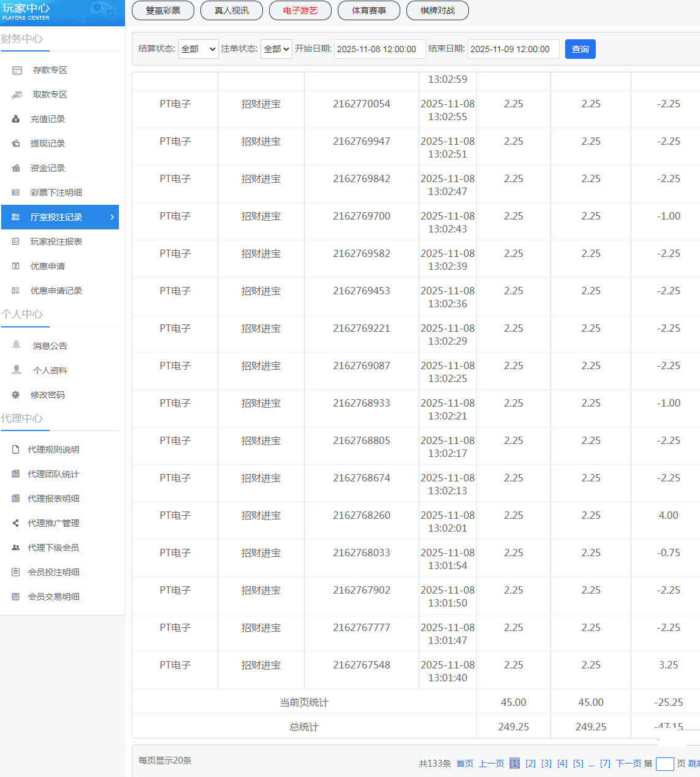Click the bell icon beside 消息公告
The height and width of the screenshot is (777, 700).
coord(17,345)
